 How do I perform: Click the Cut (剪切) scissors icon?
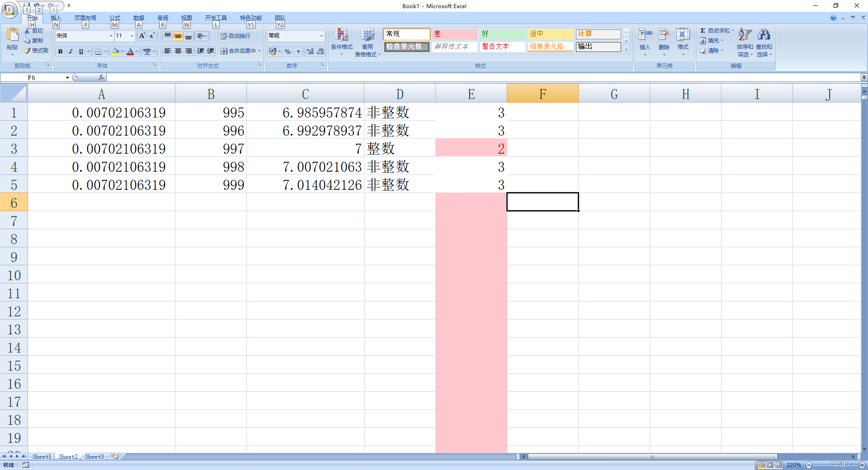pos(27,31)
